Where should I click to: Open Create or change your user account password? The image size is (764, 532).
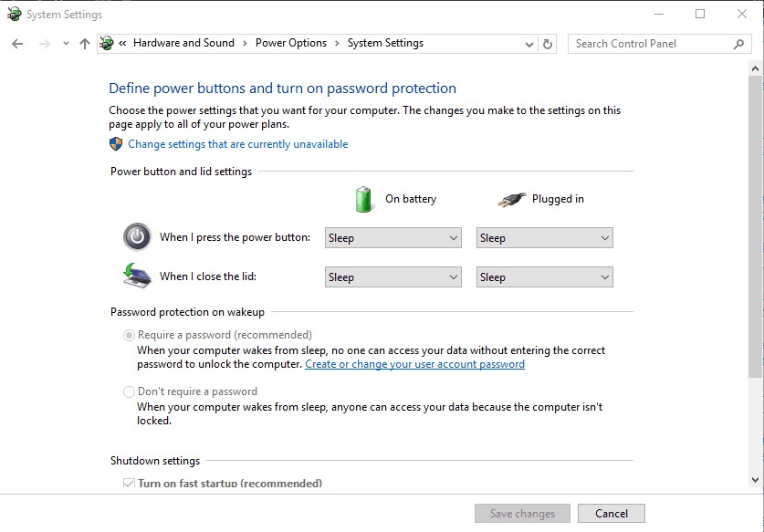point(414,363)
